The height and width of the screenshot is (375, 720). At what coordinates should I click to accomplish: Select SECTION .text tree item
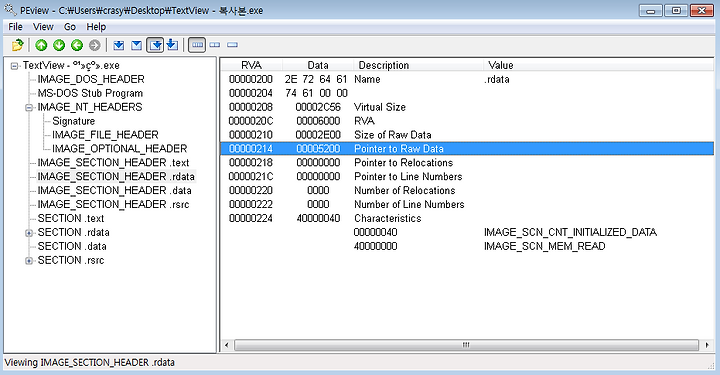[x=71, y=218]
